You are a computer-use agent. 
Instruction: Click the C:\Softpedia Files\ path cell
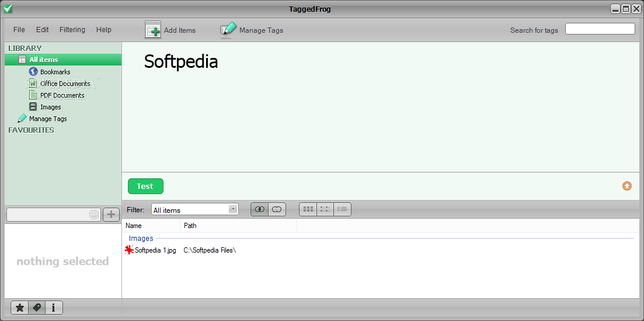pos(210,250)
